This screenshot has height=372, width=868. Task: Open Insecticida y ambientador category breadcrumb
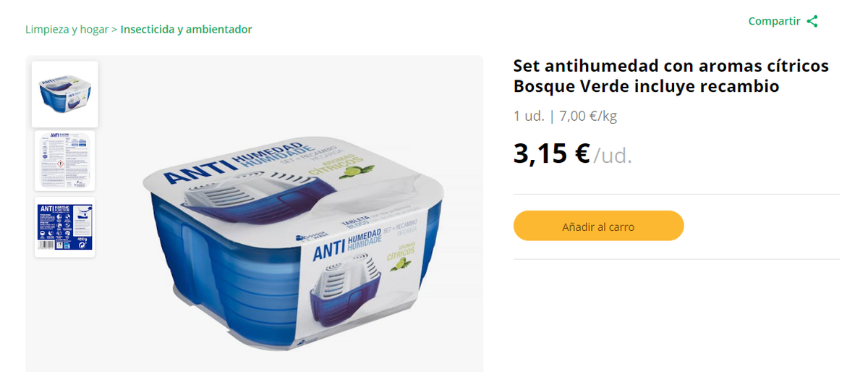pos(187,30)
